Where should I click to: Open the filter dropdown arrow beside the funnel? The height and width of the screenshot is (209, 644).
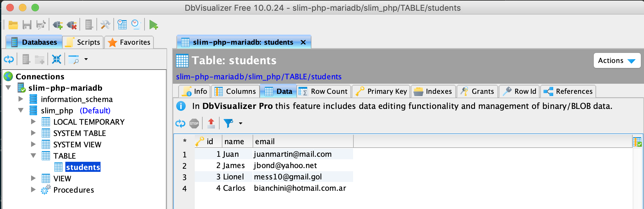pos(241,123)
